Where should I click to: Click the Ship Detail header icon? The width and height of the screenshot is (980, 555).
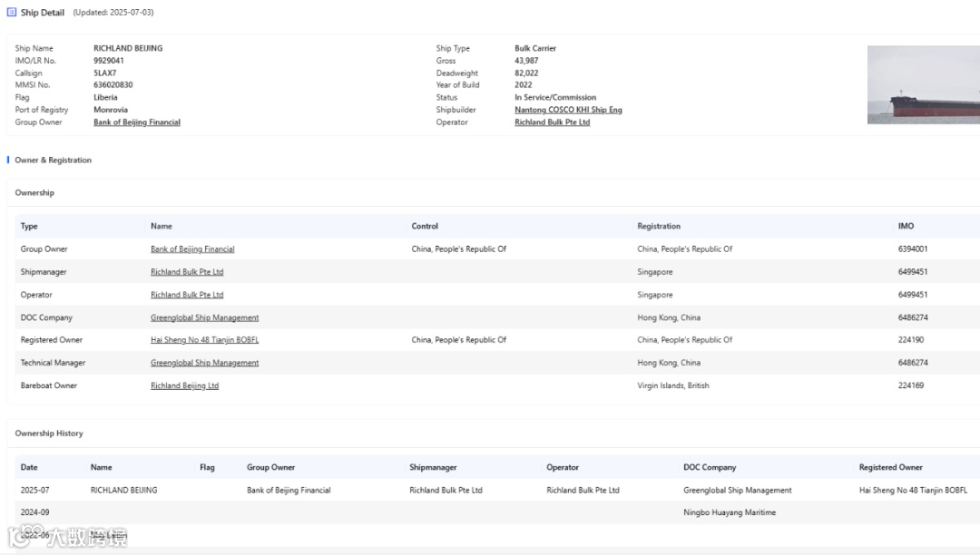tap(11, 12)
